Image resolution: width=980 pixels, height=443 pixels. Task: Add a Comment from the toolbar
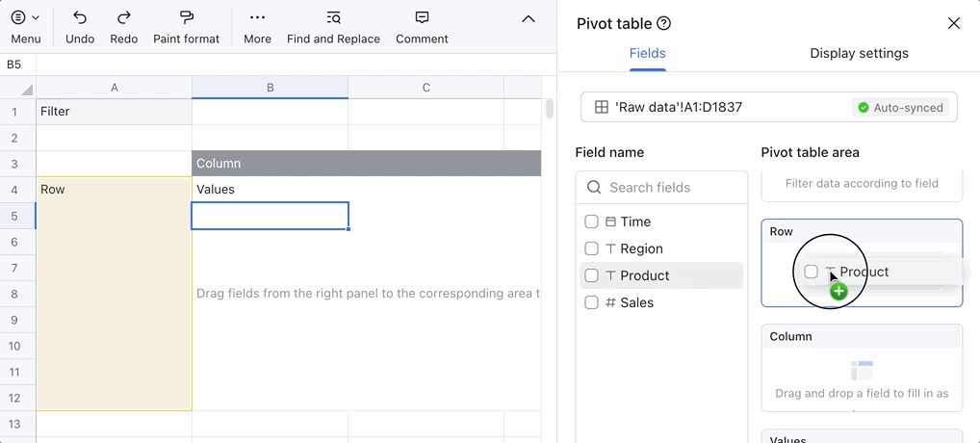click(422, 18)
